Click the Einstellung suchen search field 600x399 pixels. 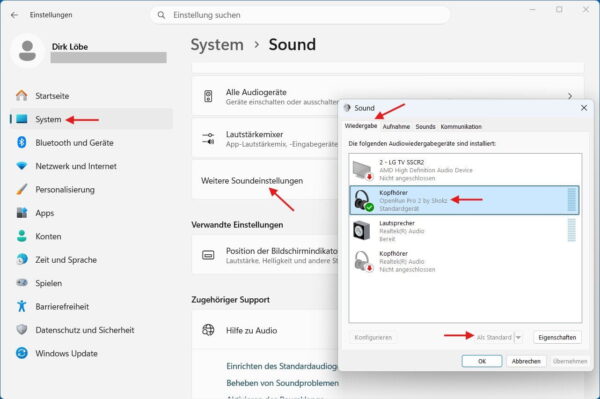point(300,15)
